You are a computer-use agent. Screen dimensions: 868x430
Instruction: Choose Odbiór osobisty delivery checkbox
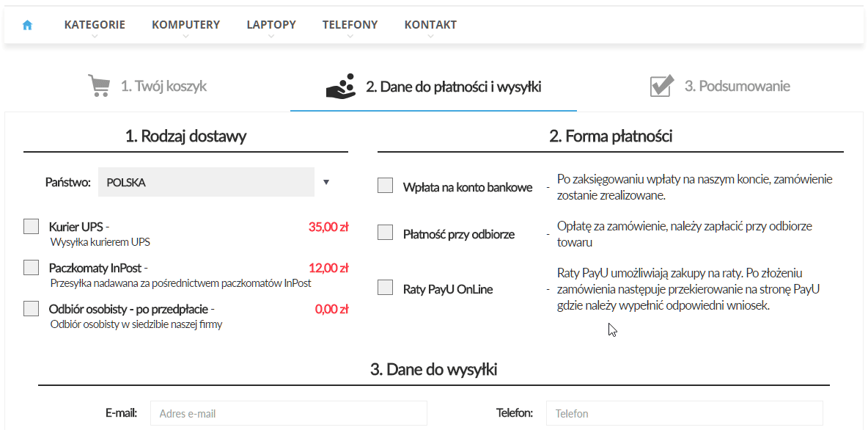pyautogui.click(x=31, y=309)
